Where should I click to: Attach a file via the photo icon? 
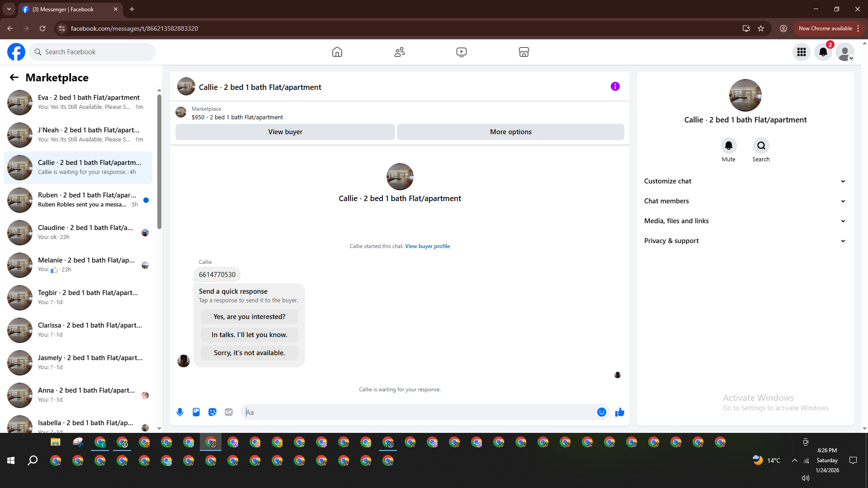[x=196, y=412]
